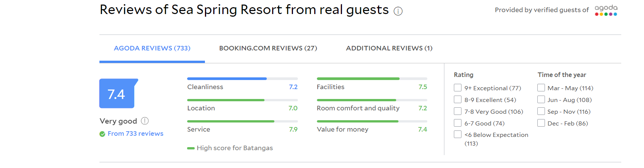Toggle the Jun - Aug time filter

[541, 100]
